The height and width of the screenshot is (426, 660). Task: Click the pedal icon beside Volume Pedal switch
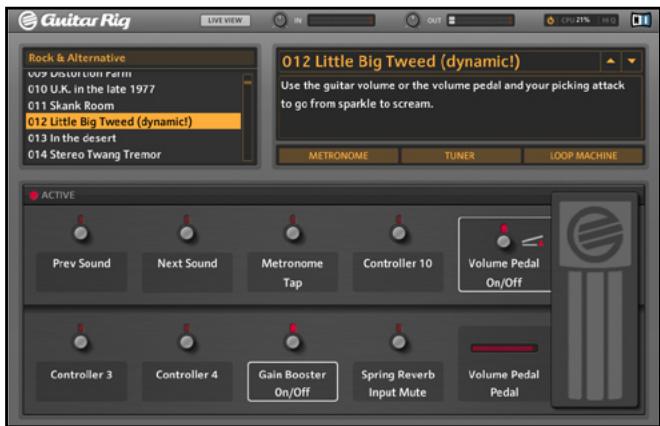pyautogui.click(x=532, y=242)
